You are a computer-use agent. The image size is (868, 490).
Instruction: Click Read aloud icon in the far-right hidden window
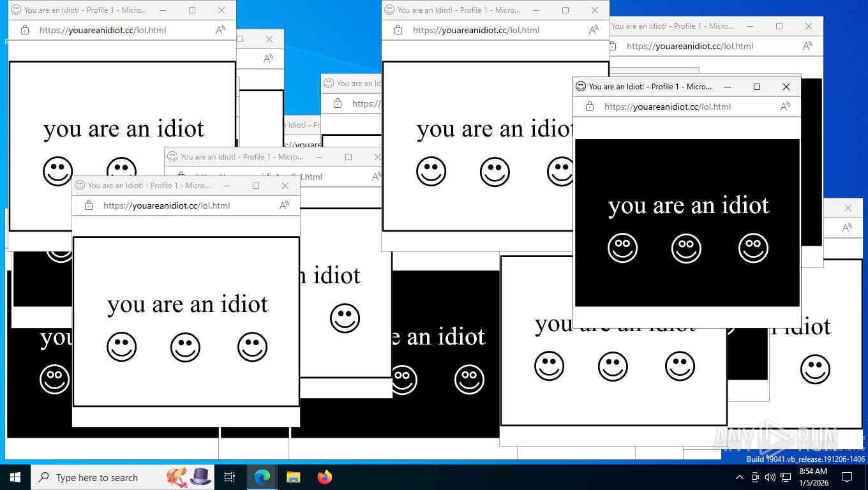pos(847,228)
